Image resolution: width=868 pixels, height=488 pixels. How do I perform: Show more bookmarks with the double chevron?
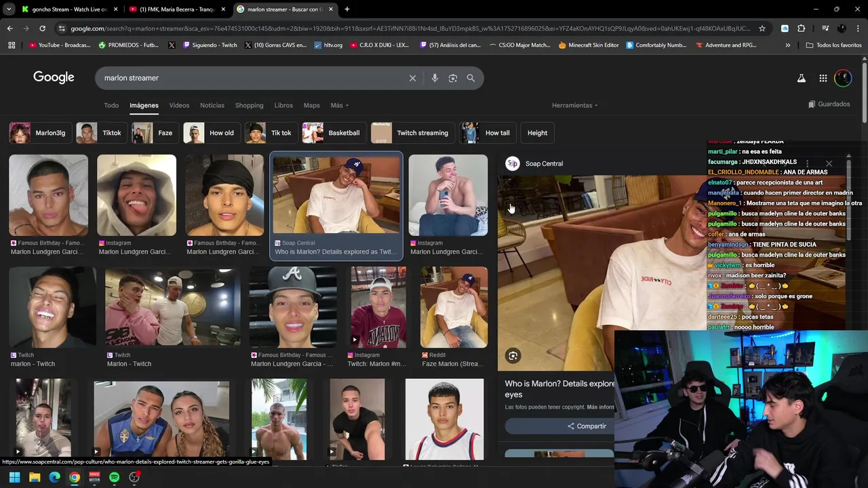pos(787,45)
